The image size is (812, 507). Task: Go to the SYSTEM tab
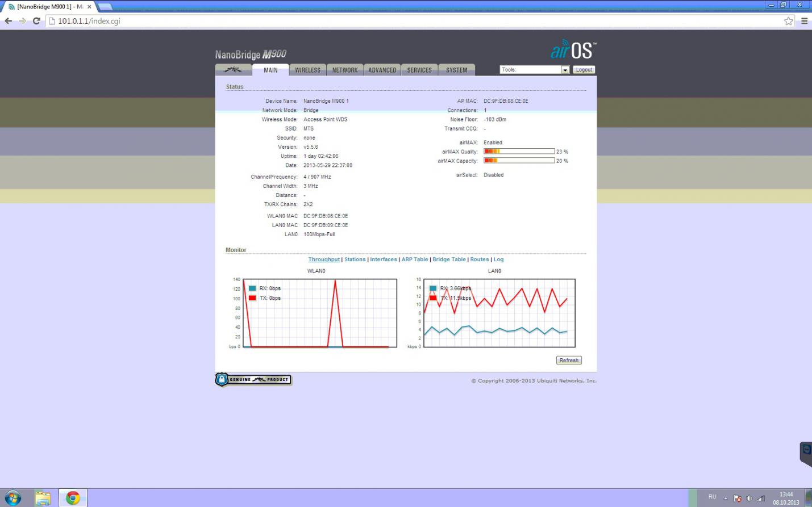[x=457, y=70]
